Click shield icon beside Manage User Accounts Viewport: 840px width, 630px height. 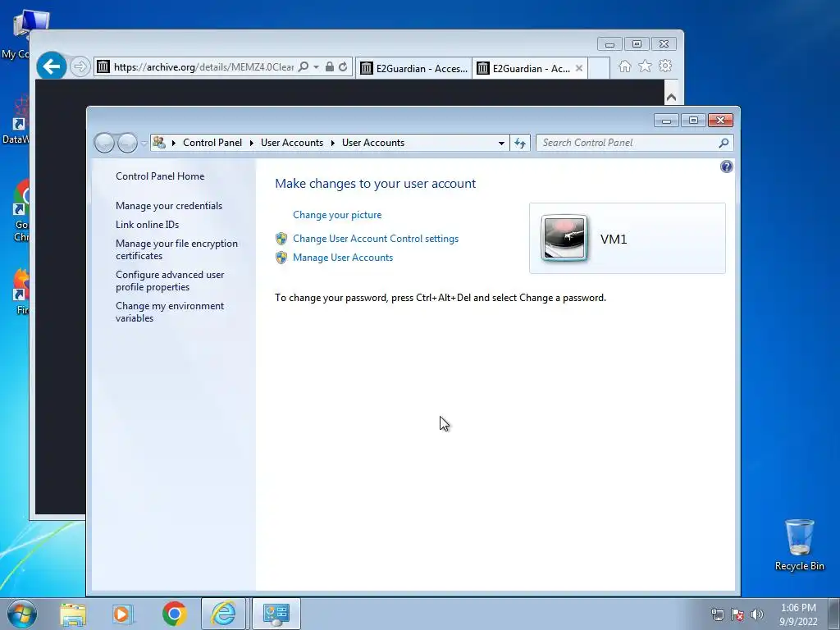[x=281, y=258]
